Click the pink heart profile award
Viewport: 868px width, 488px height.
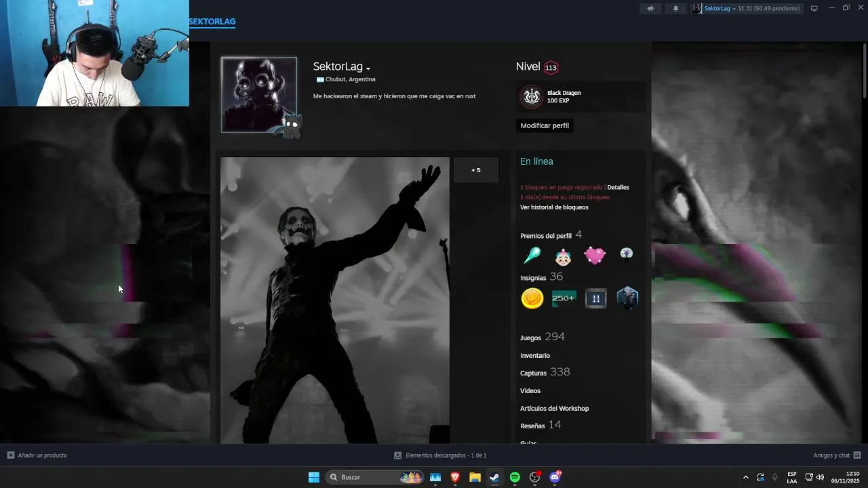tap(595, 256)
